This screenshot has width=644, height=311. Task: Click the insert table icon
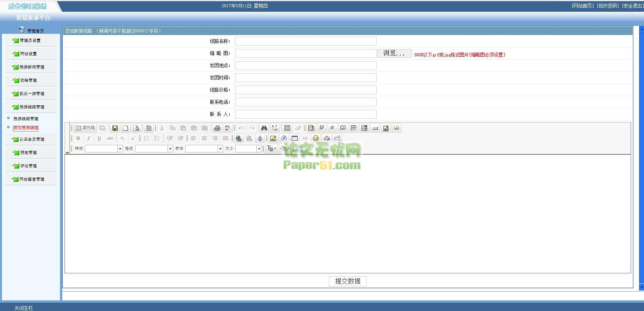(x=294, y=138)
